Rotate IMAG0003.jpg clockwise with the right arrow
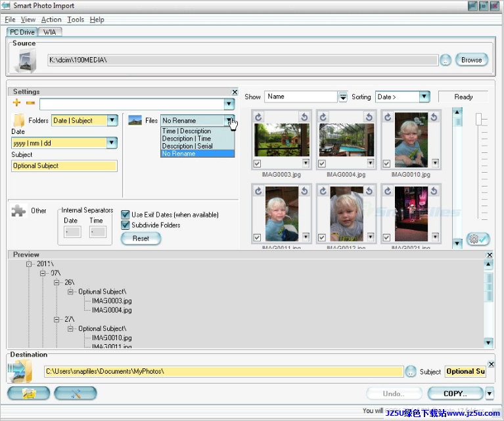Viewport: 504px width, 421px height. click(x=304, y=117)
